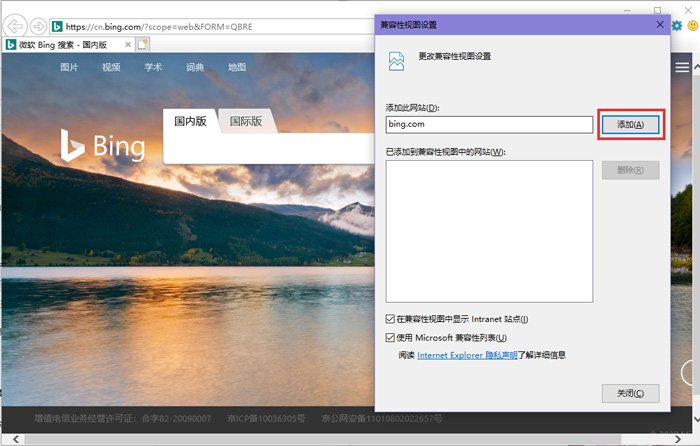Image resolution: width=700 pixels, height=446 pixels.
Task: Open Internet Explorer 隐私声明 link
Action: pos(467,355)
